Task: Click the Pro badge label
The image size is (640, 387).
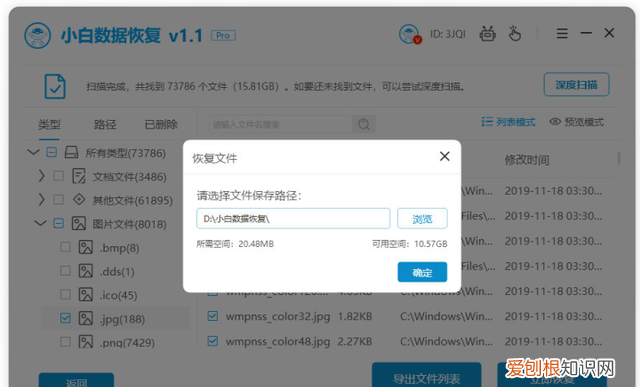Action: 223,36
